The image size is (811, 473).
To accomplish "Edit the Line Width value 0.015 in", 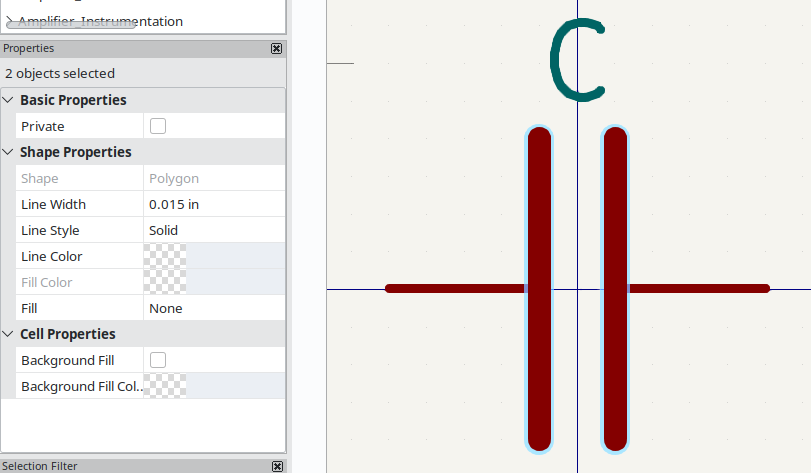I will tap(214, 204).
